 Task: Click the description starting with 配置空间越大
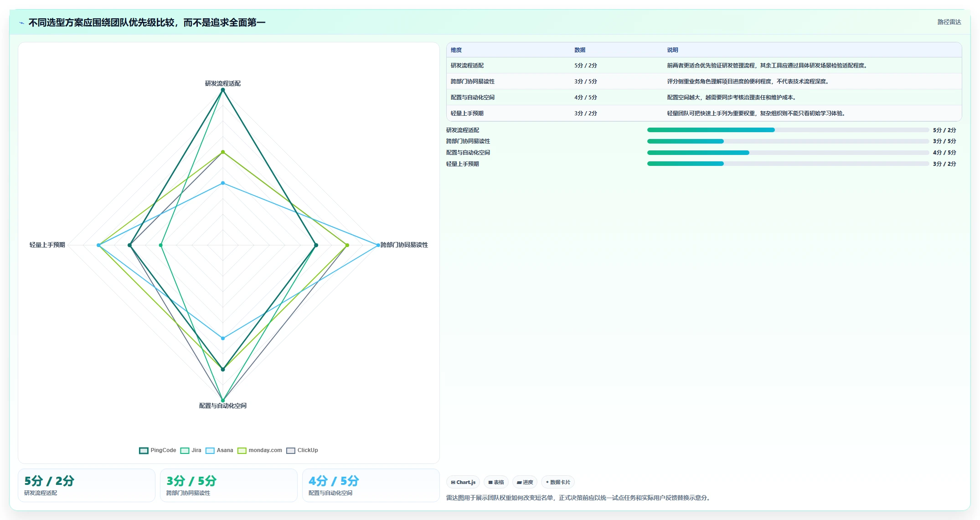tap(731, 98)
